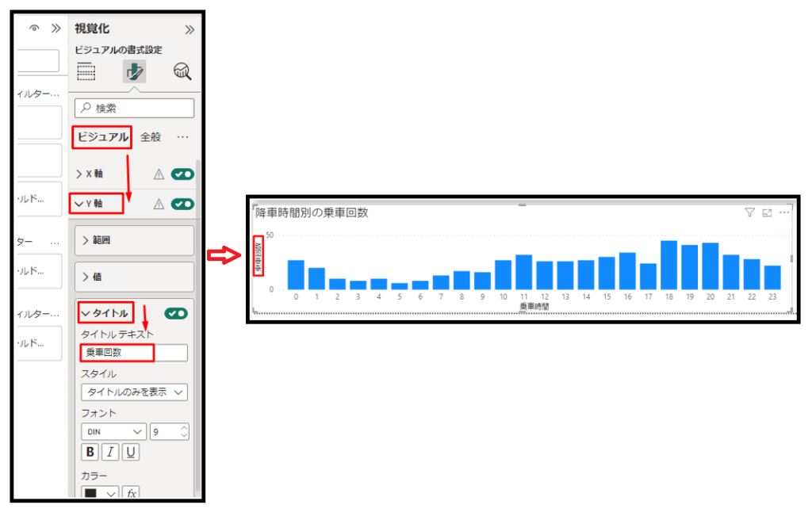Toggle italic for axis title

click(x=110, y=452)
